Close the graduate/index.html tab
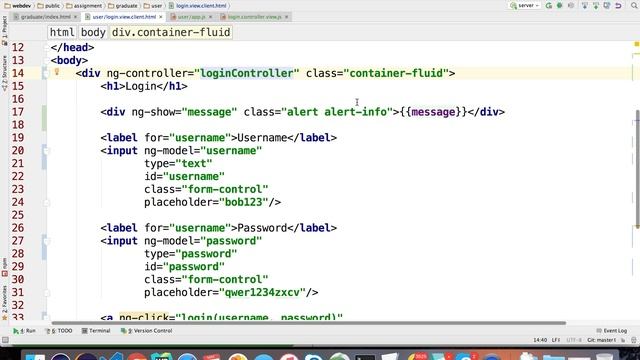The height and width of the screenshot is (360, 640). tap(76, 17)
